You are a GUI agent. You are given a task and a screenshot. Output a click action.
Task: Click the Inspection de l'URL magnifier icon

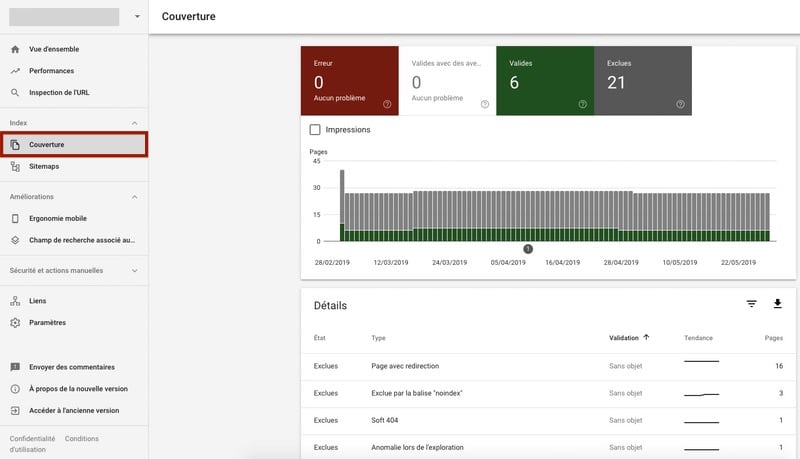(15, 93)
